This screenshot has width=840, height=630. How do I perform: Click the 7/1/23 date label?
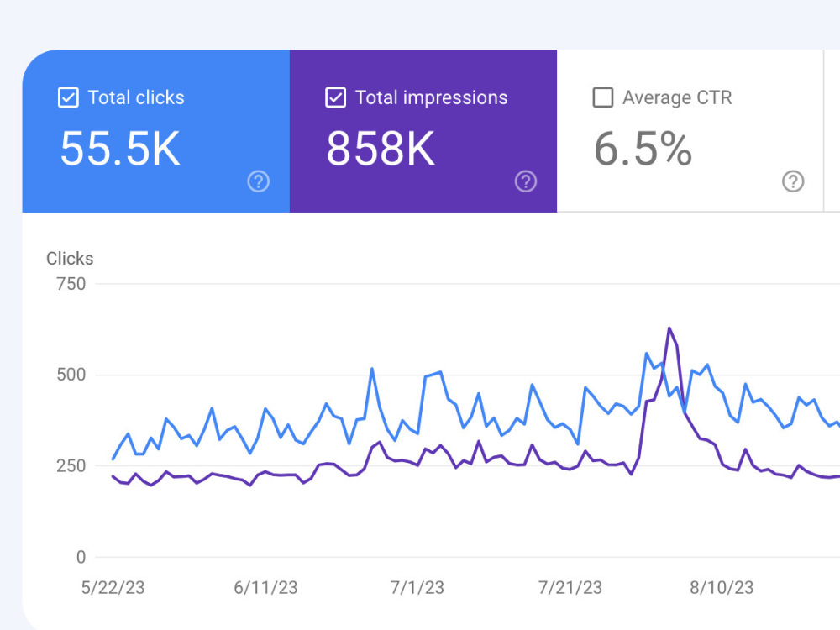(x=417, y=588)
